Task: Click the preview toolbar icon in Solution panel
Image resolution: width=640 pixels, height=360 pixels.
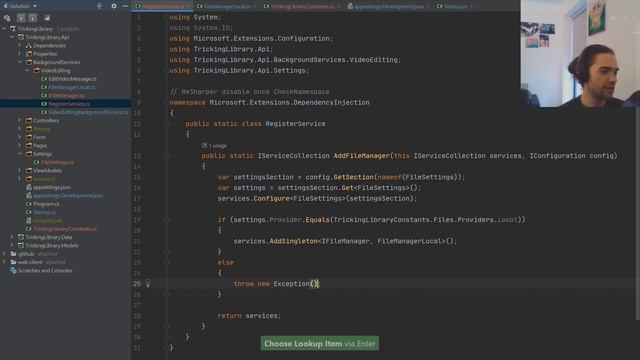Action: (x=47, y=18)
